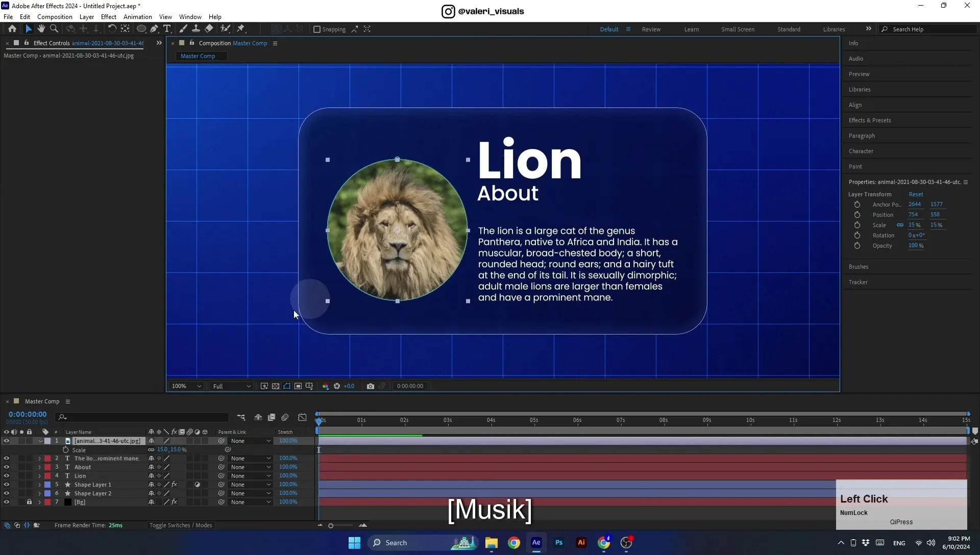Viewport: 980px width, 555px height.
Task: Select the Roto Brush tool
Action: click(225, 29)
